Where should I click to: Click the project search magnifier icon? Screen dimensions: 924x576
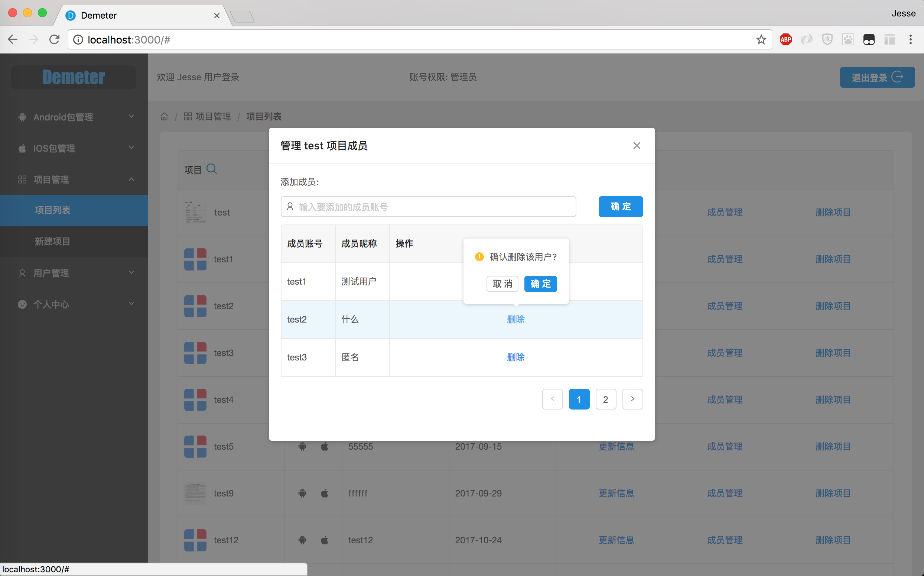(212, 169)
